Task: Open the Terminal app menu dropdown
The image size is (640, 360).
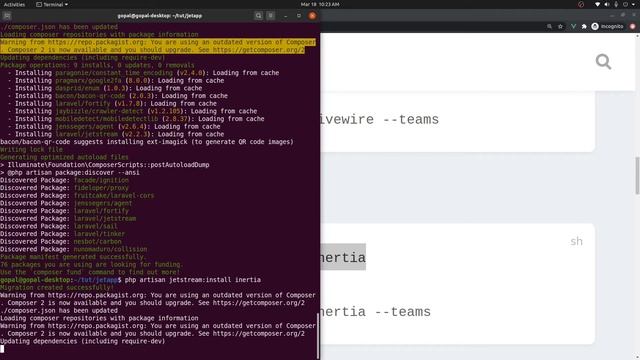Action: pos(52,4)
